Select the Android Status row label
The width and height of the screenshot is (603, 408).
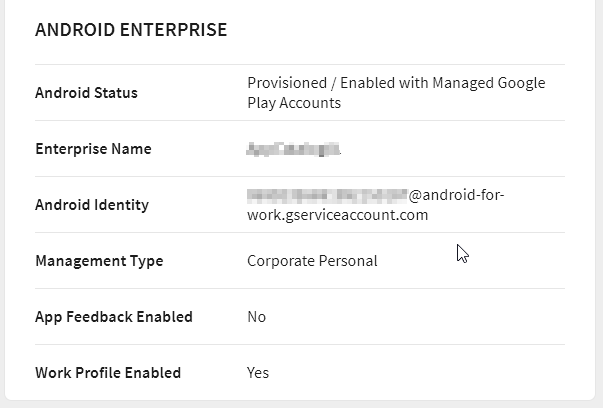[x=86, y=93]
